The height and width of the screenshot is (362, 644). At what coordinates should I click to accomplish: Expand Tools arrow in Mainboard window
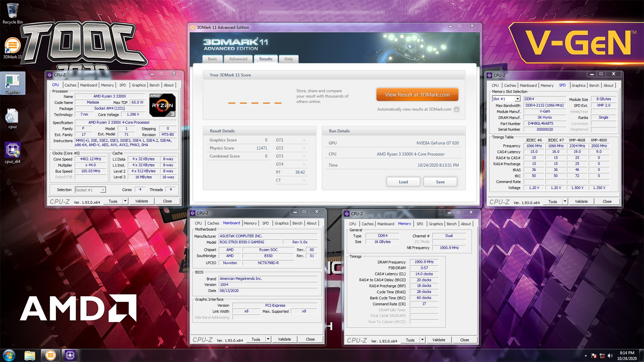(x=268, y=339)
